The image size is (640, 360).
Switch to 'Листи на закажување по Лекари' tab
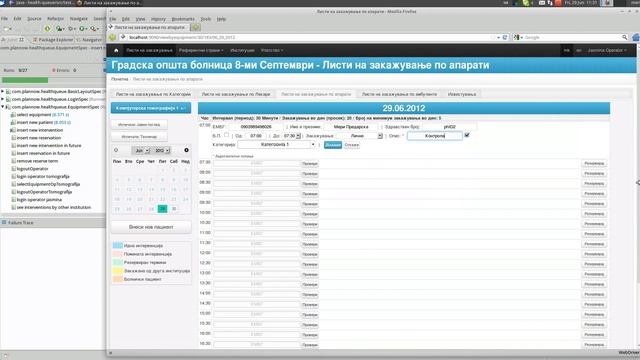(236, 94)
